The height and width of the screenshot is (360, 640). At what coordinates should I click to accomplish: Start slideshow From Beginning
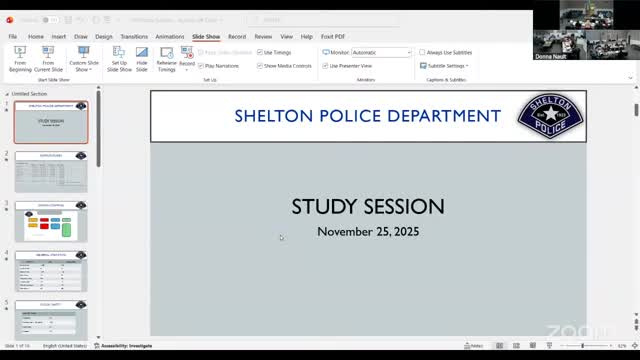pos(20,59)
